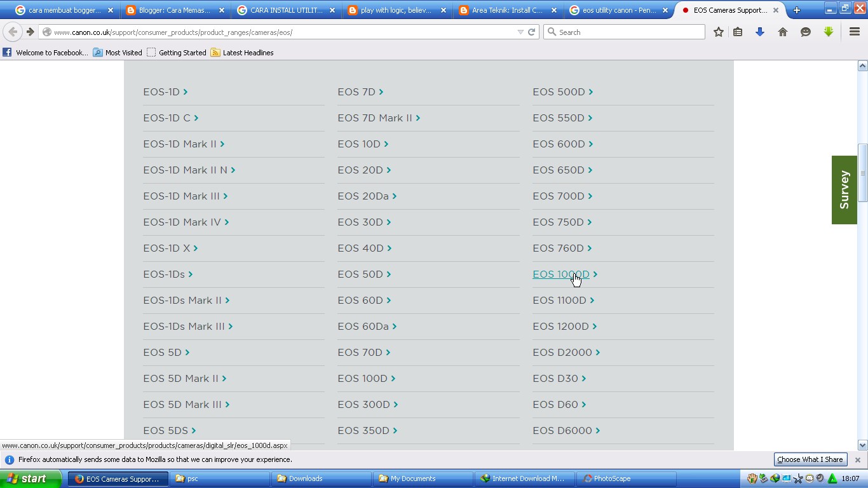
Task: Go to home page via house icon
Action: coord(783,32)
